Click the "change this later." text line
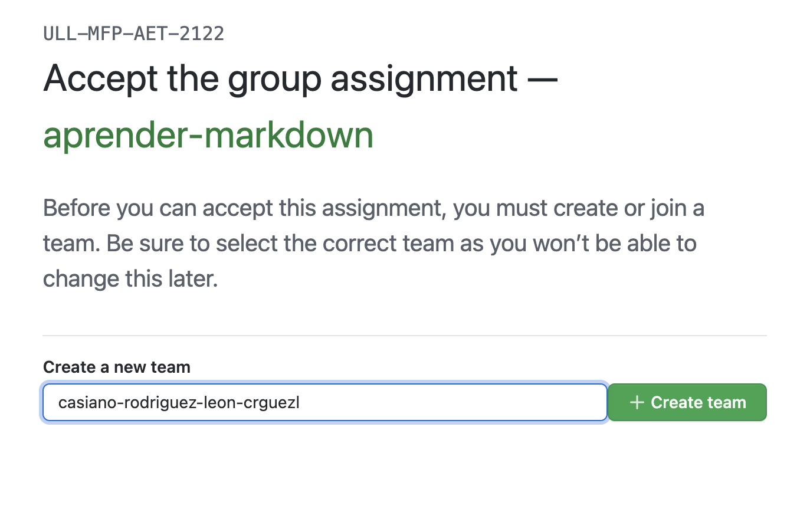 point(130,278)
